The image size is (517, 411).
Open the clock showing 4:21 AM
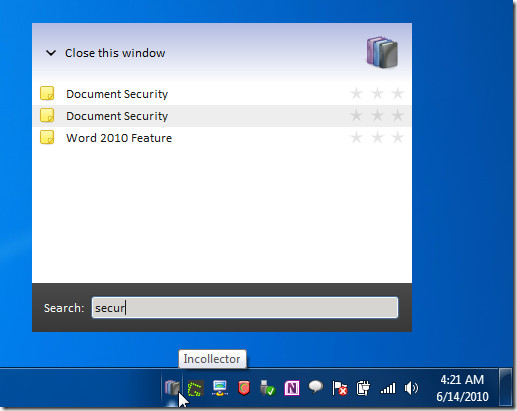462,388
